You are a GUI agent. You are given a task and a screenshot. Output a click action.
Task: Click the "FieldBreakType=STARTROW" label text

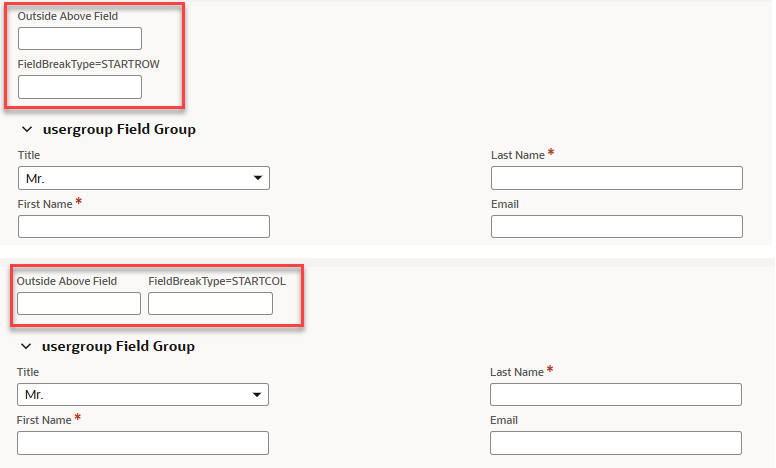coord(89,64)
